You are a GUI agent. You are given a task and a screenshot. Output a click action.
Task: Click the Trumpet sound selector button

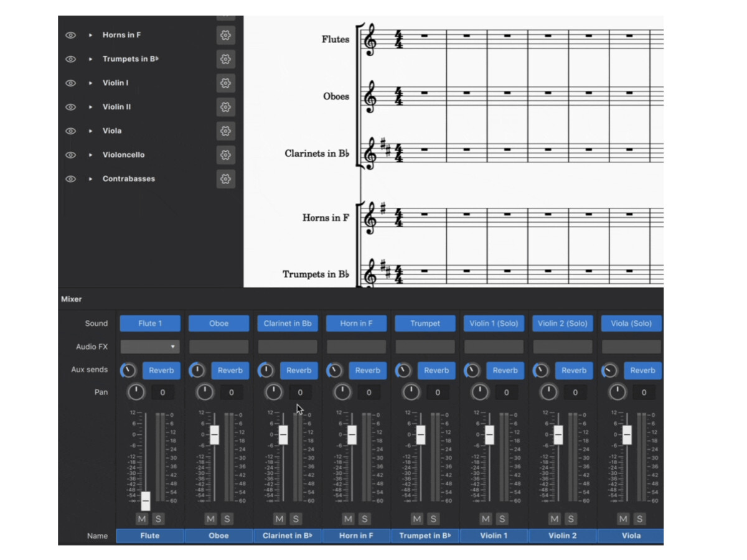tap(425, 324)
